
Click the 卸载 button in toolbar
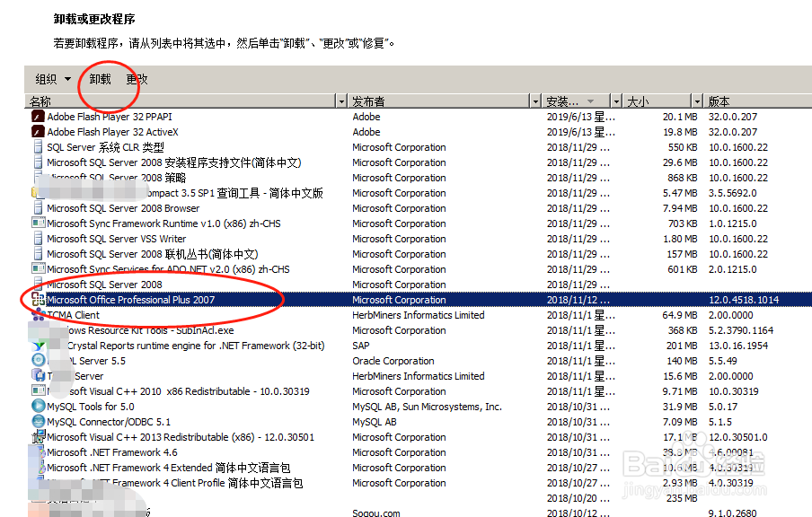click(x=100, y=79)
